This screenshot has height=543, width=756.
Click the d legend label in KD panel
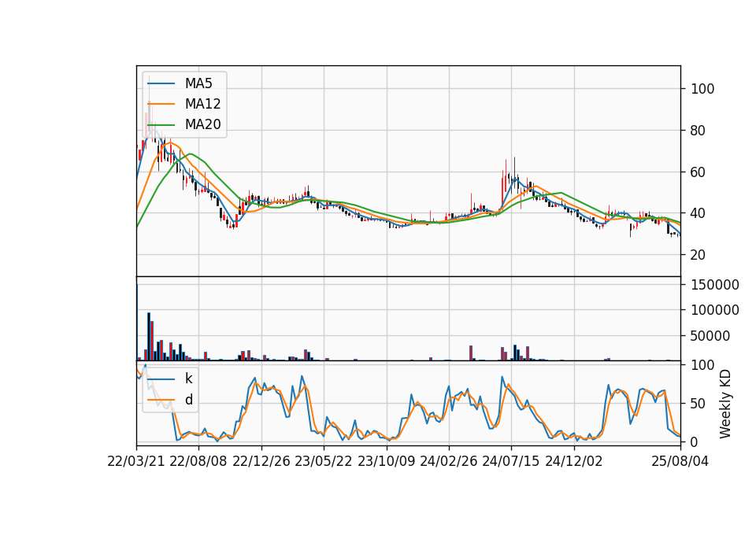pos(188,400)
